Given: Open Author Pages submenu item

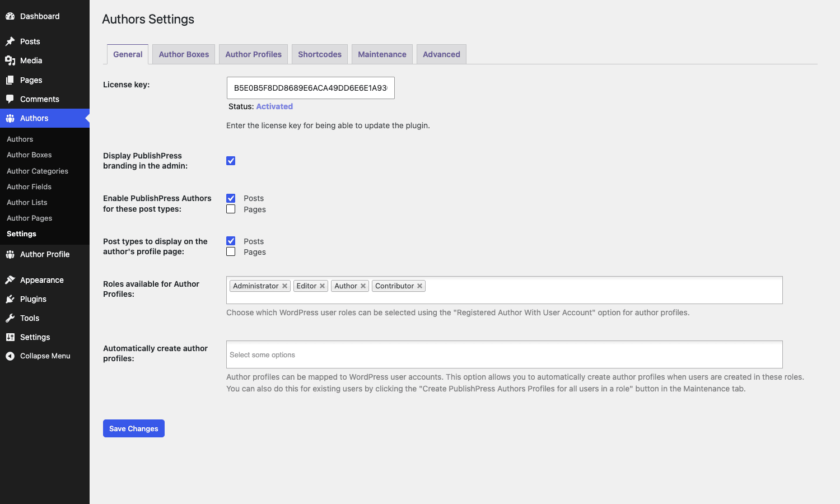Looking at the screenshot, I should [30, 218].
